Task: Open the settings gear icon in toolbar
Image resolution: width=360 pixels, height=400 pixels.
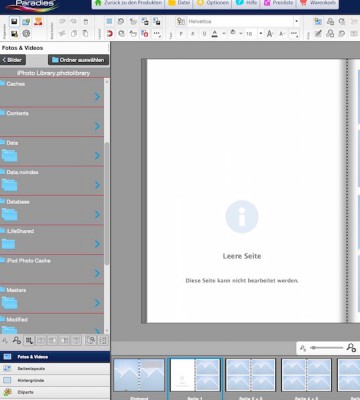Action: [26, 34]
